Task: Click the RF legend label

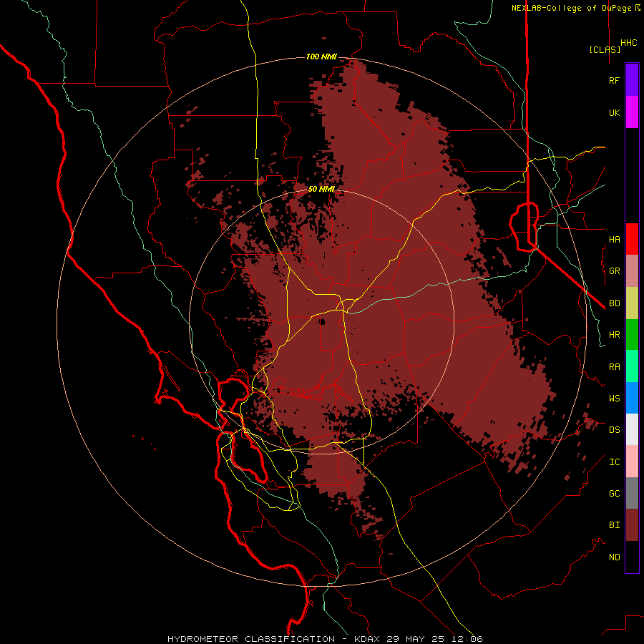Action: [614, 80]
